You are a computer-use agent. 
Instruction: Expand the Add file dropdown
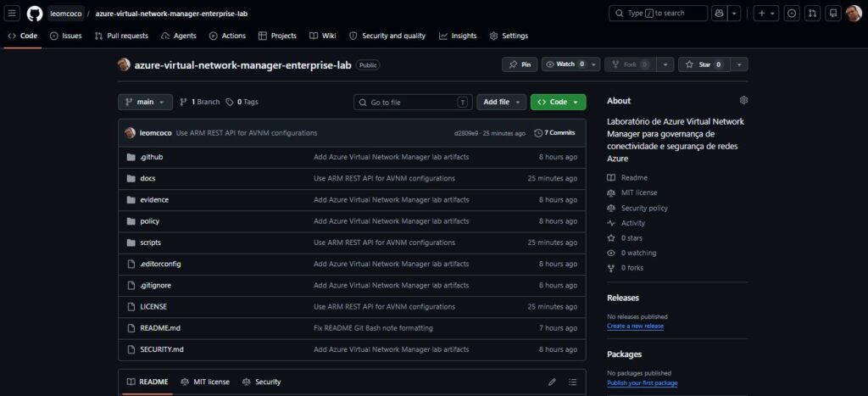[x=502, y=102]
